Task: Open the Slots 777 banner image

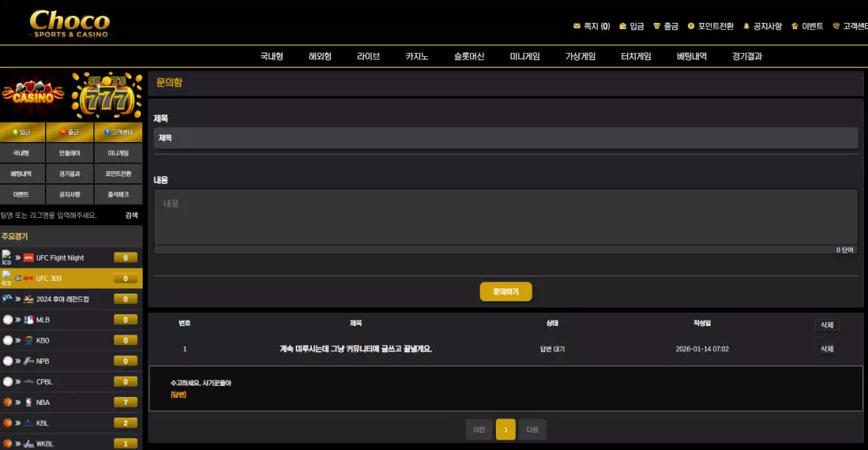Action: coord(107,95)
